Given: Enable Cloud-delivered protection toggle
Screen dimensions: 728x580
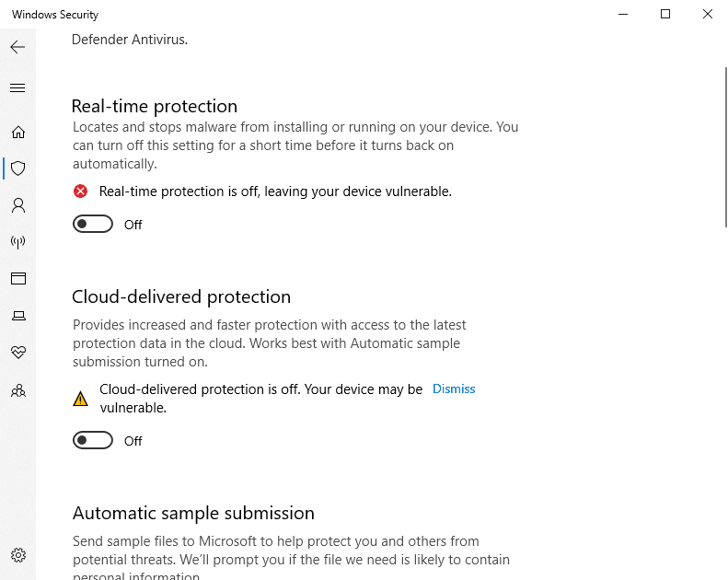Looking at the screenshot, I should click(93, 440).
